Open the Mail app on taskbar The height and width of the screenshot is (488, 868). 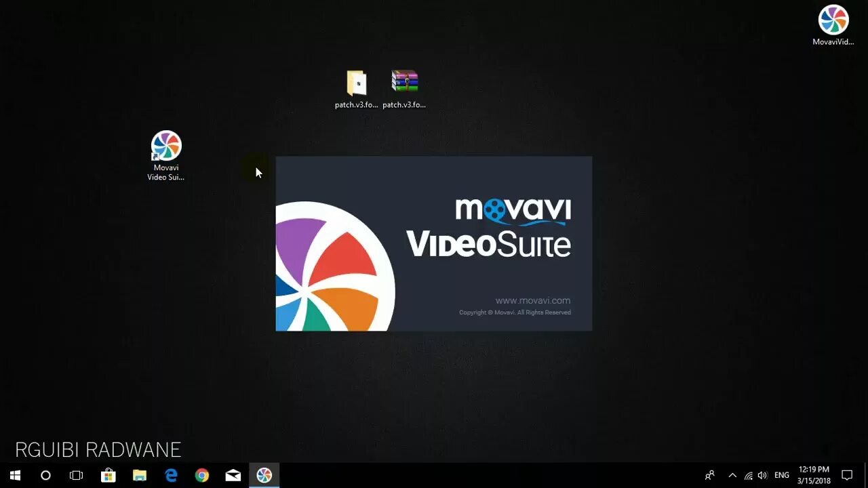(x=233, y=475)
